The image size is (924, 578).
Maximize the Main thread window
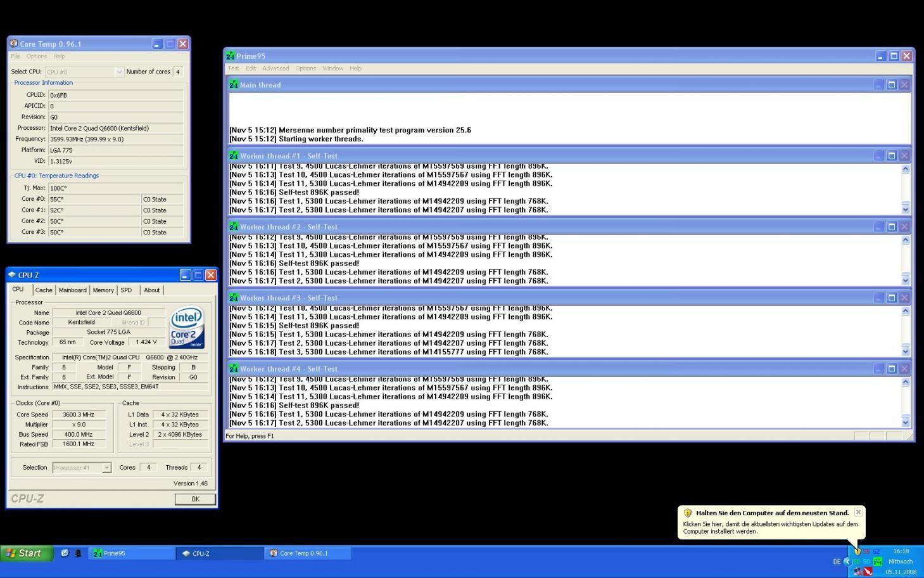pos(891,84)
